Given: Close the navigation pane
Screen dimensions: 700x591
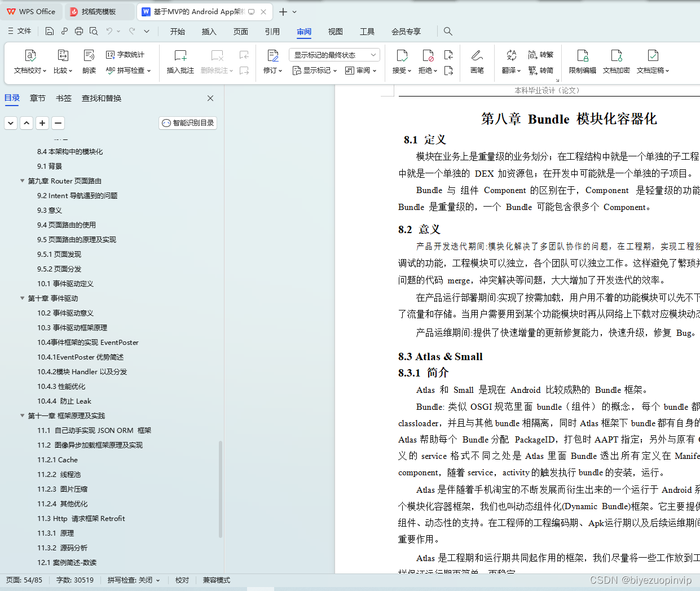Looking at the screenshot, I should tap(210, 98).
